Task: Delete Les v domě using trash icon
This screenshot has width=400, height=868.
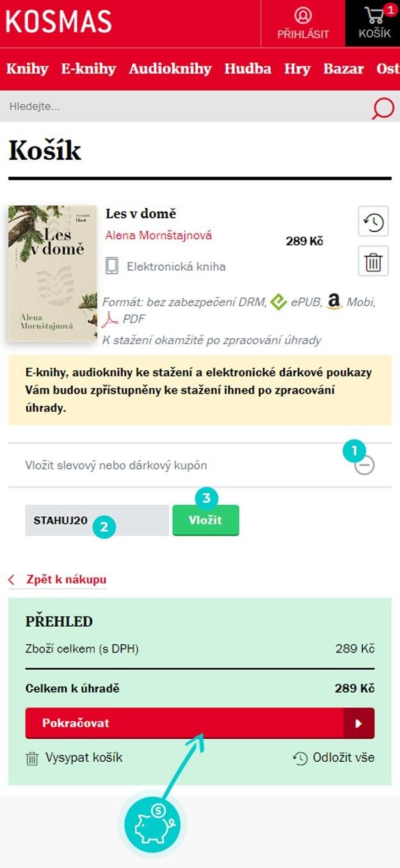Action: click(373, 261)
